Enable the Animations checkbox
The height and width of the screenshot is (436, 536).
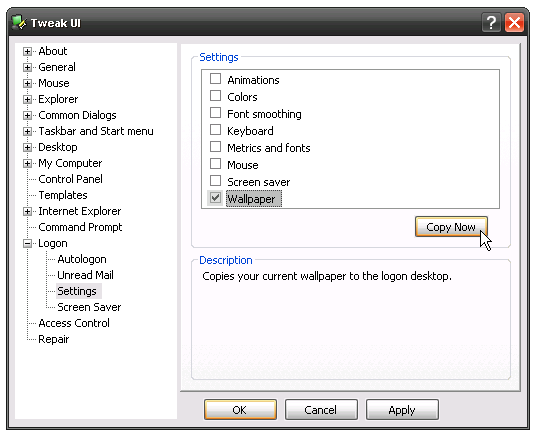tap(215, 79)
